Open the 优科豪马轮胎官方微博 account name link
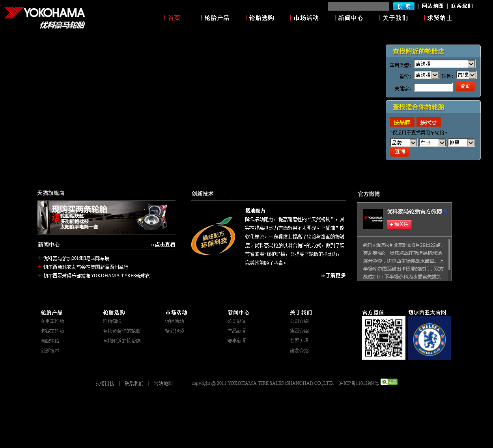493x448 pixels. (x=415, y=211)
